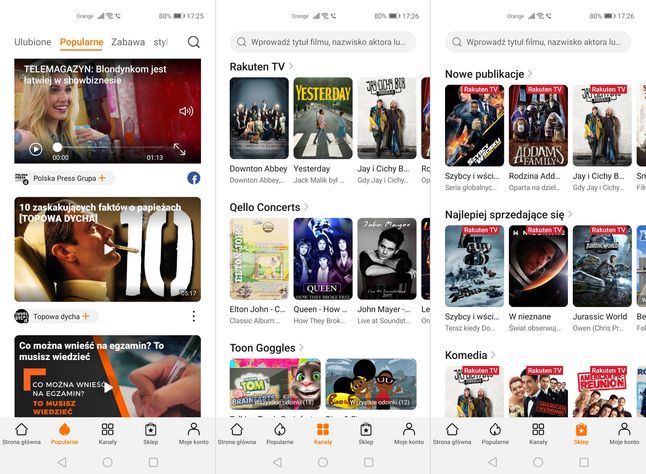Screen dimensions: 646x474
Task: Tap Android back button on middle screen
Action: pos(277,462)
